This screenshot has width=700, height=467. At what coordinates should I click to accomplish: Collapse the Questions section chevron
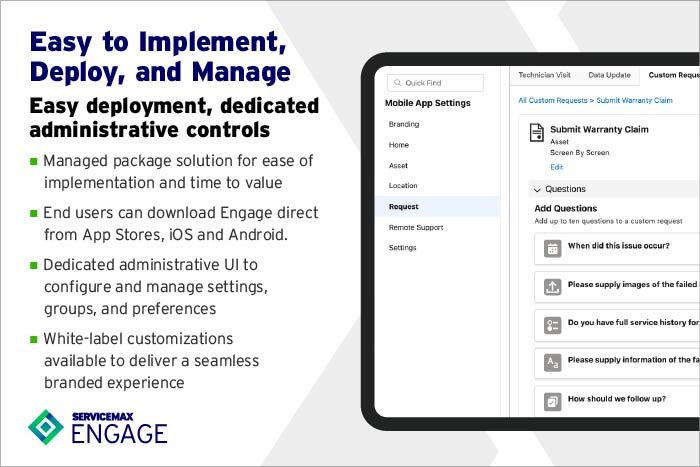pyautogui.click(x=537, y=189)
